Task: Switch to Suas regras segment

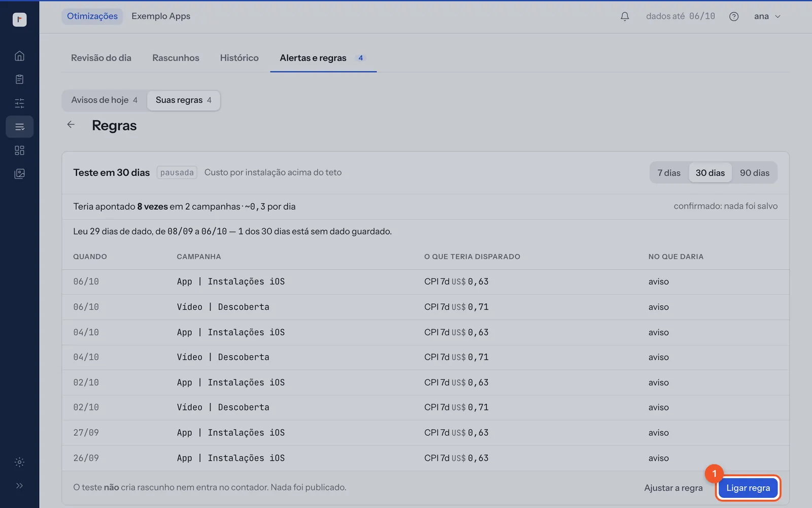Action: (x=183, y=100)
